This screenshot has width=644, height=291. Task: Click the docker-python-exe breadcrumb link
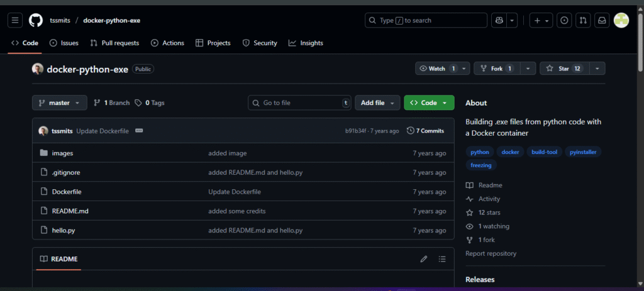[112, 20]
